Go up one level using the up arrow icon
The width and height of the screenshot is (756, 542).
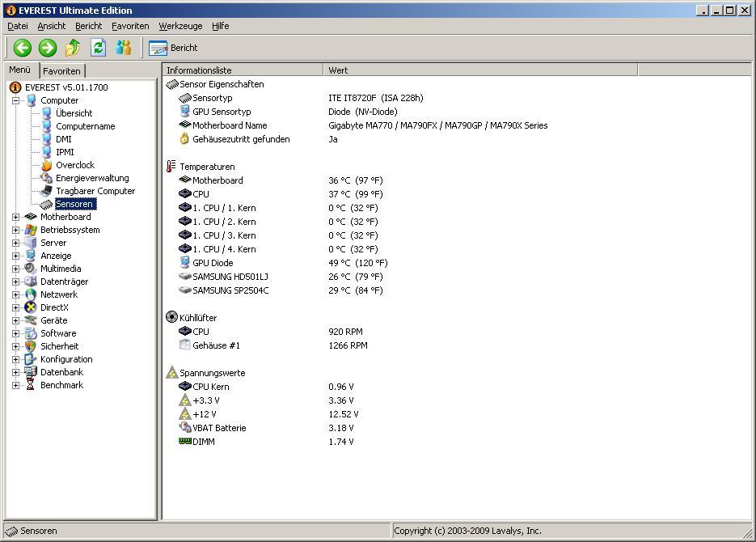[73, 48]
